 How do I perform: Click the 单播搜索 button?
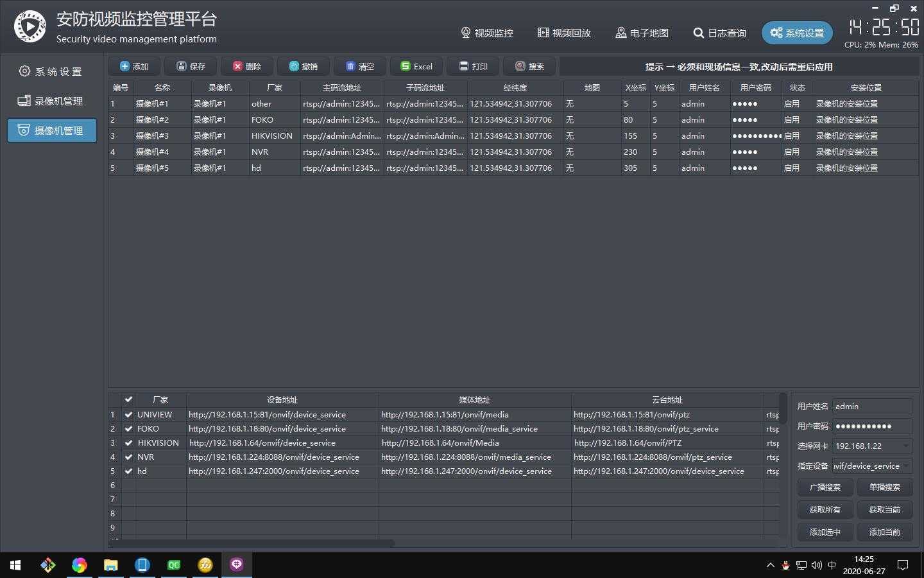[x=884, y=487]
